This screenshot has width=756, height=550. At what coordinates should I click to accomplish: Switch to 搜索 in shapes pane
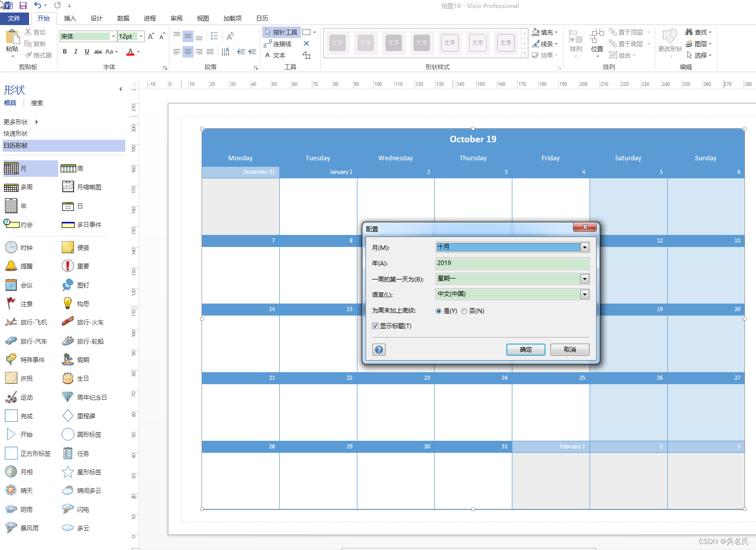37,103
